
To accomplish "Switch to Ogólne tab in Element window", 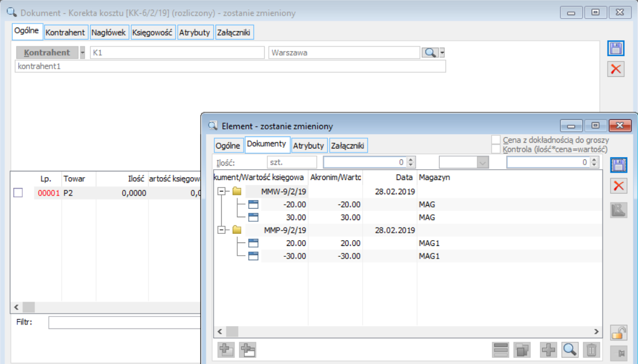I will point(228,146).
